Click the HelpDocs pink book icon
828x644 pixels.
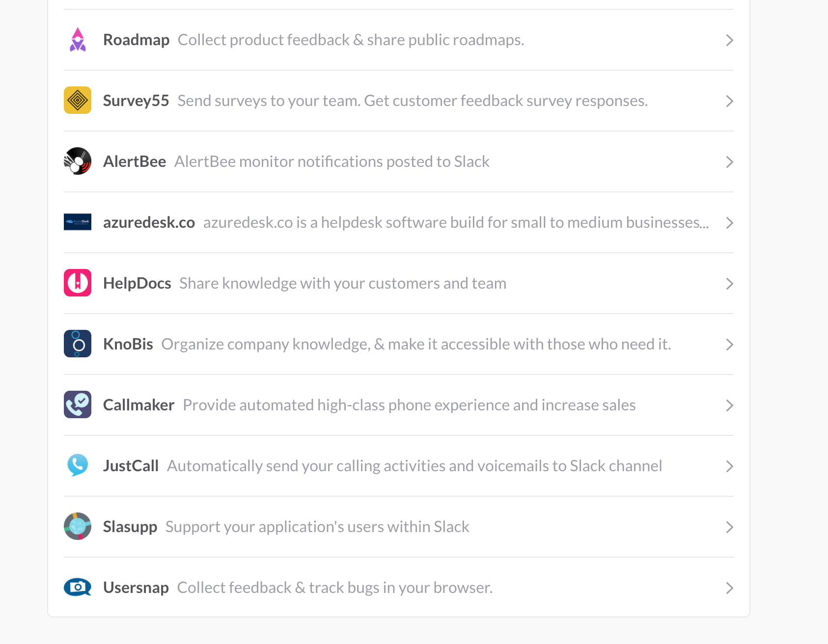(x=77, y=283)
